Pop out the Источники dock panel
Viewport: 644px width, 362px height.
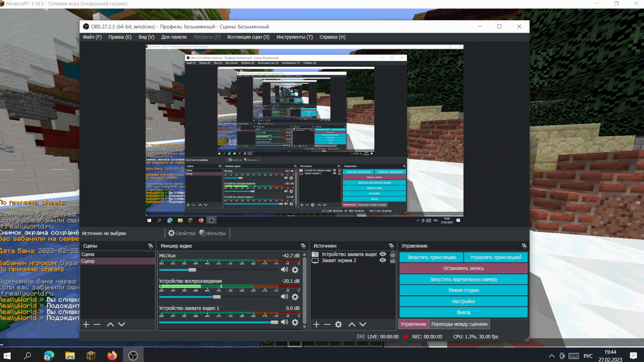391,246
